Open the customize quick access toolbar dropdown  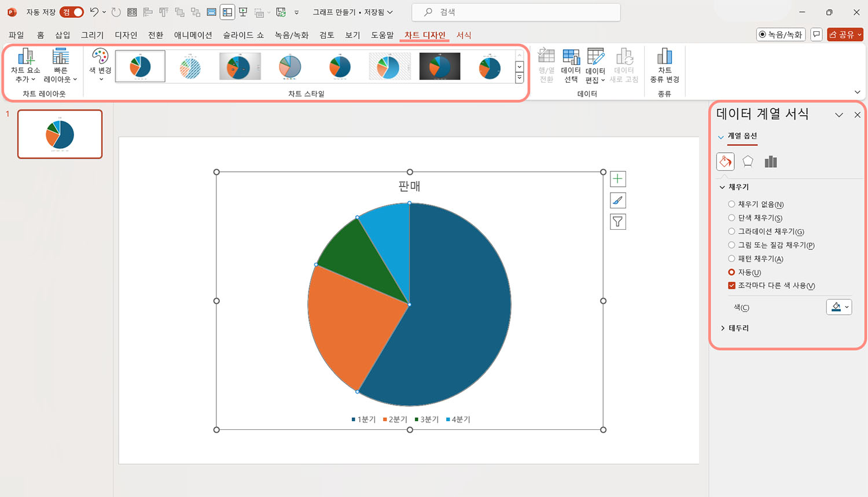click(297, 12)
